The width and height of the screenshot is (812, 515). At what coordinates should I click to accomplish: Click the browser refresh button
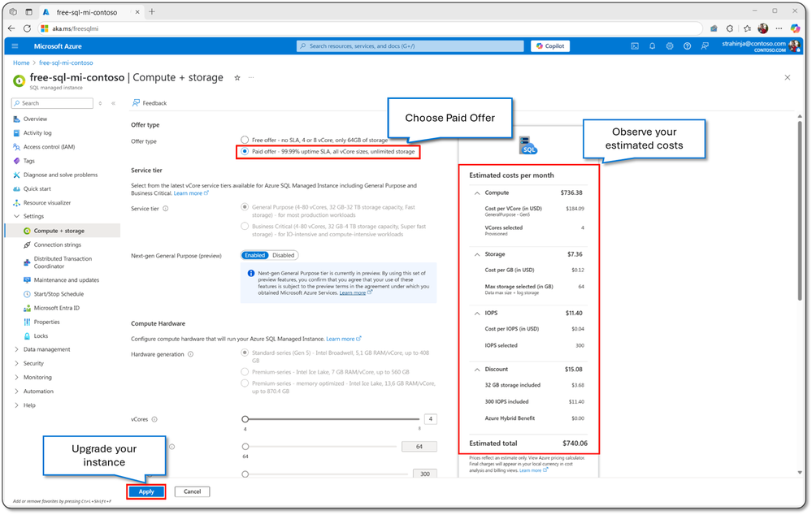[x=27, y=28]
